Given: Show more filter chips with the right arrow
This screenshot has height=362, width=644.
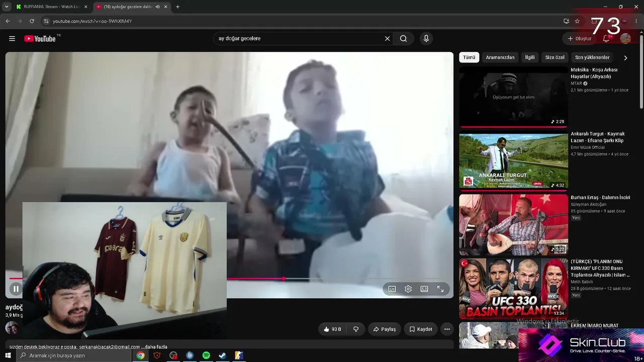Looking at the screenshot, I should 625,58.
